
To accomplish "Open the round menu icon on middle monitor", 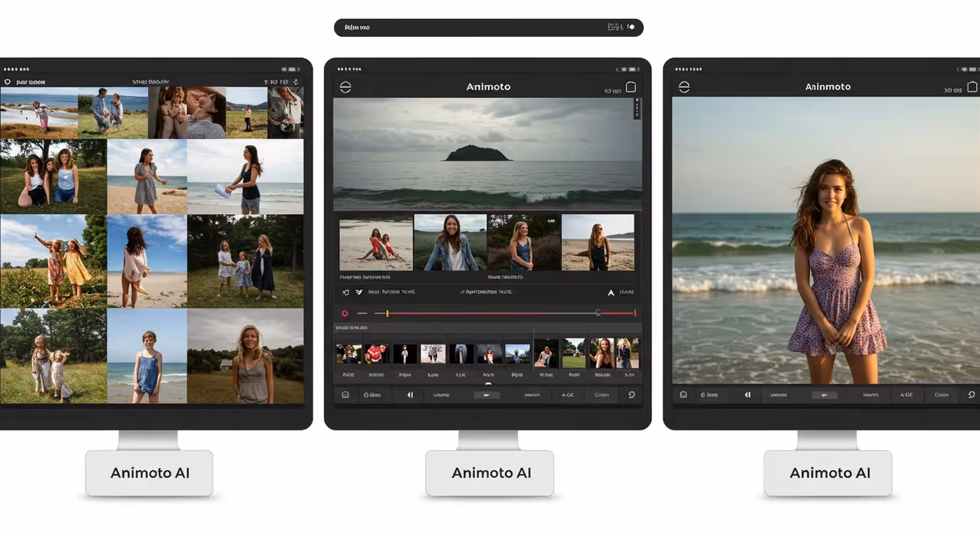I will click(x=346, y=87).
